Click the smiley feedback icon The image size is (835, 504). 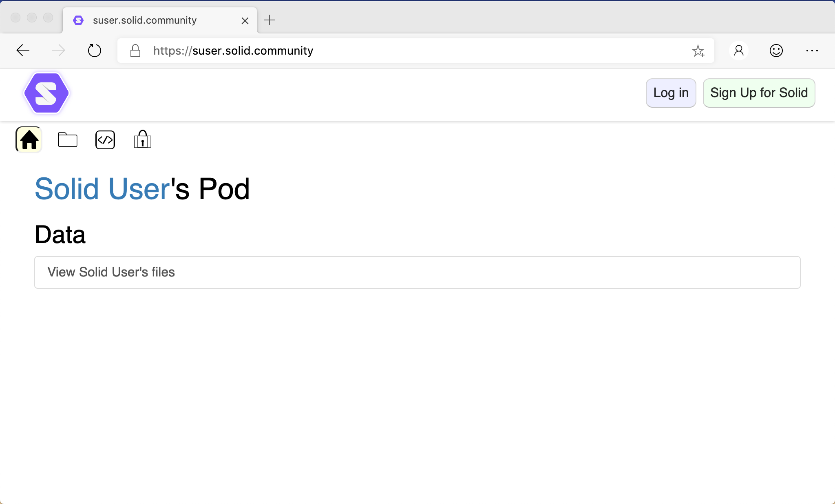coord(776,51)
